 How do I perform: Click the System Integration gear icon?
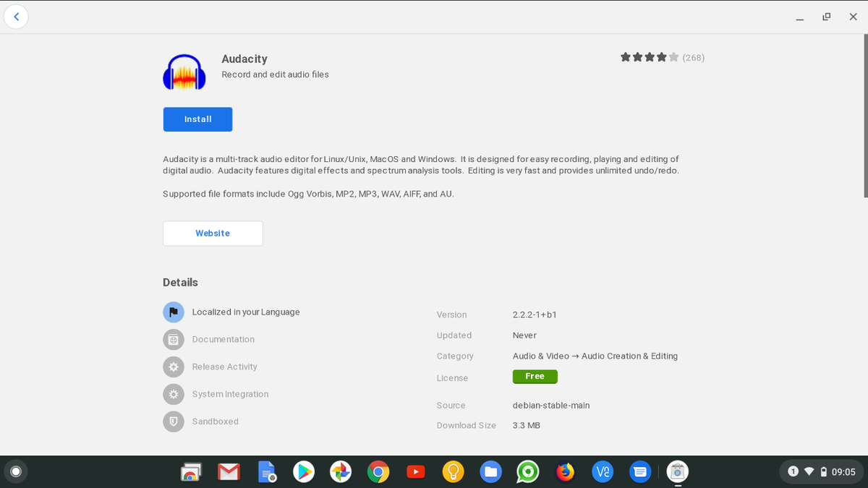(173, 394)
